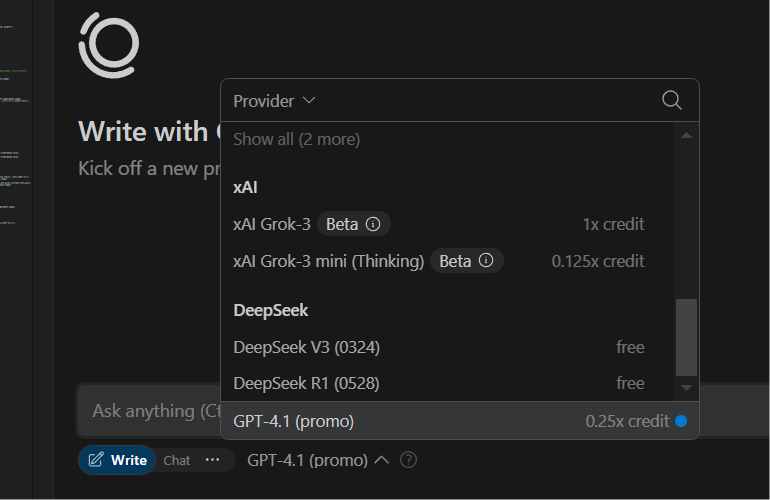The image size is (770, 500).
Task: Click info icon beside Grok-3 mini Beta
Action: [486, 261]
